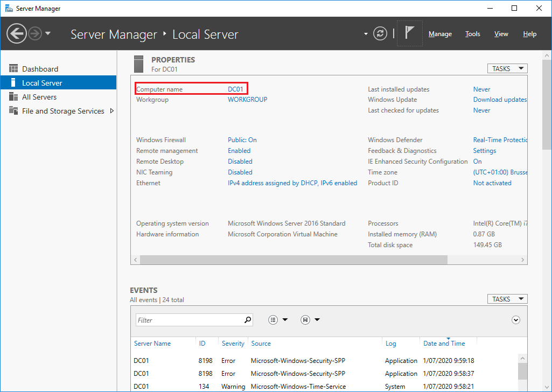This screenshot has height=392, width=552.
Task: Click the Server Manager title bar icon
Action: (9, 8)
